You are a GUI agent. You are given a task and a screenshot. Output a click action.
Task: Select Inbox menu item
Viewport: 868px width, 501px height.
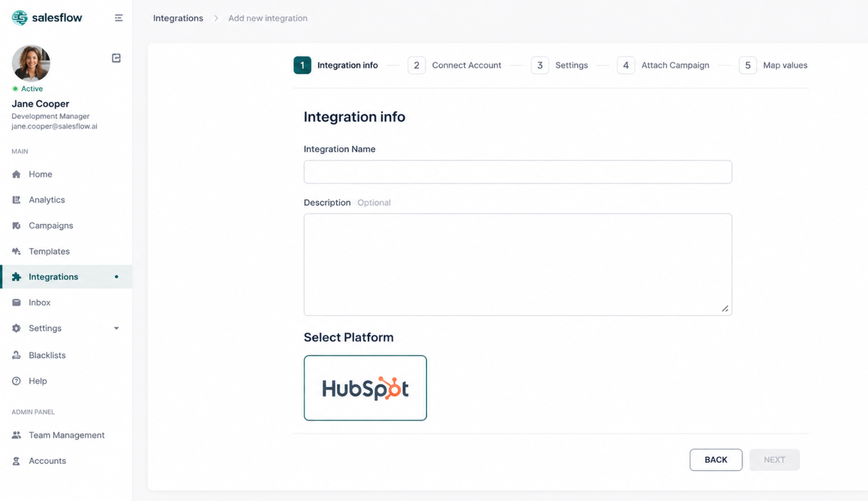[x=66, y=302]
